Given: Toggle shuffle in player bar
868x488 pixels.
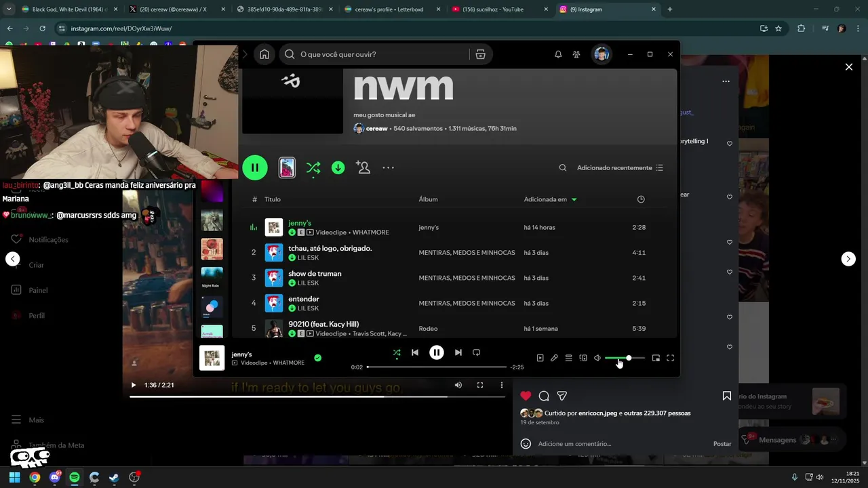Looking at the screenshot, I should [397, 352].
